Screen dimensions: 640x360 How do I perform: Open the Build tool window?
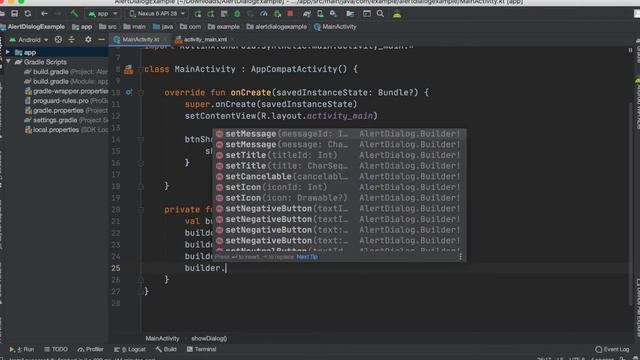[166, 349]
